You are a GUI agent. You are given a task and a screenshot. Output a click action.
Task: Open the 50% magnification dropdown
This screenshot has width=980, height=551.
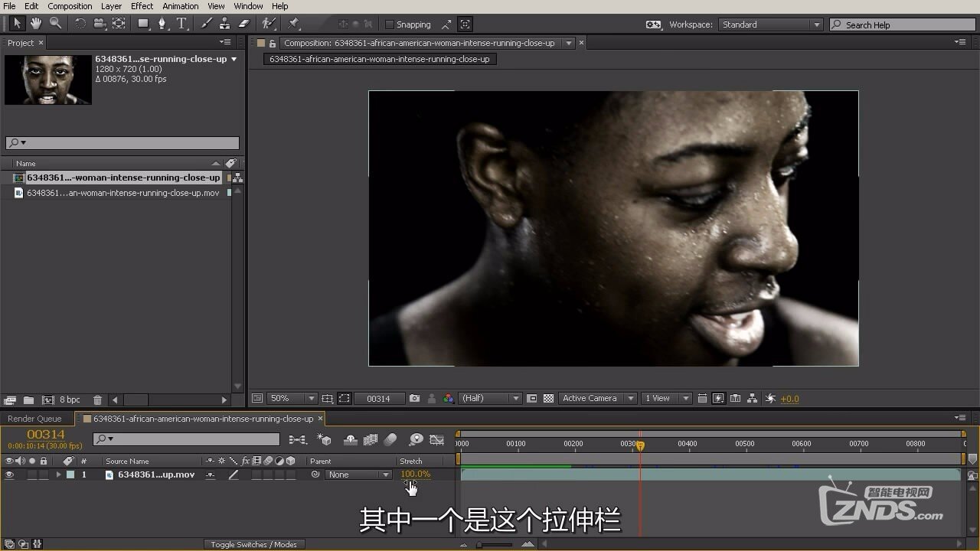pyautogui.click(x=292, y=399)
